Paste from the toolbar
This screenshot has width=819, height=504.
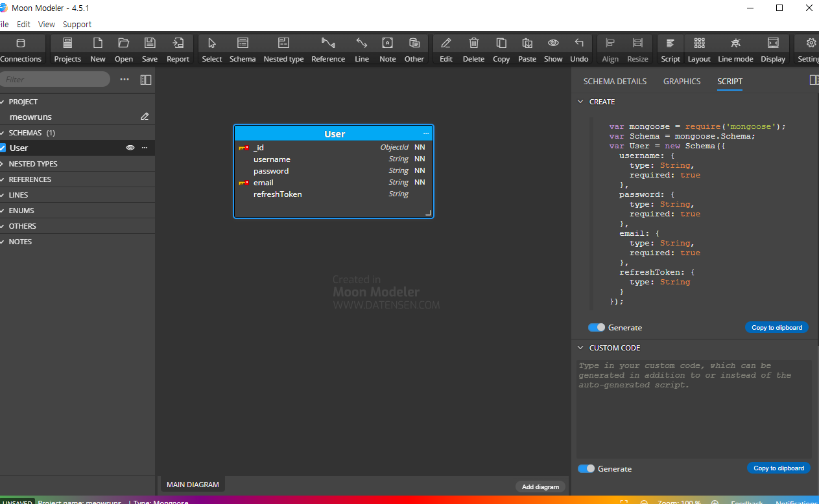coord(527,50)
